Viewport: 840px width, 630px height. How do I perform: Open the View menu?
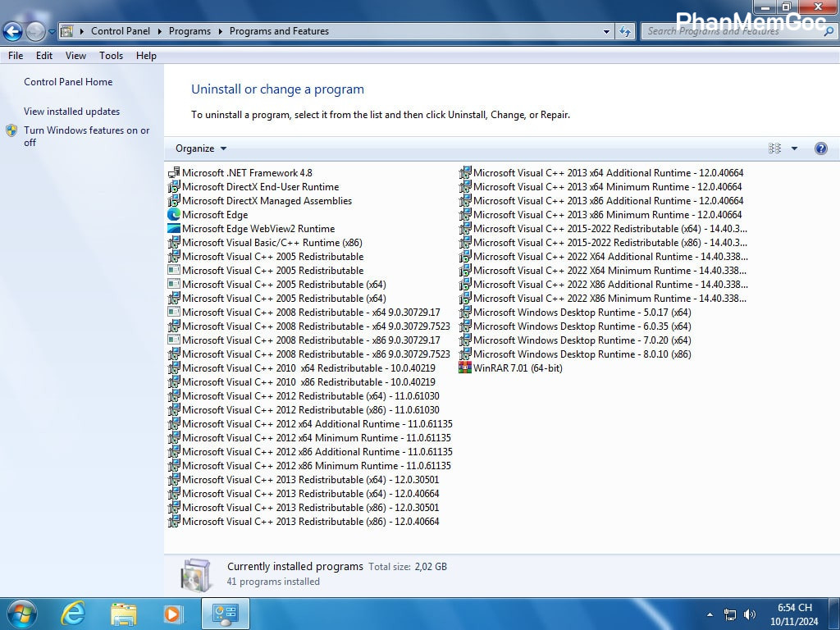tap(75, 56)
